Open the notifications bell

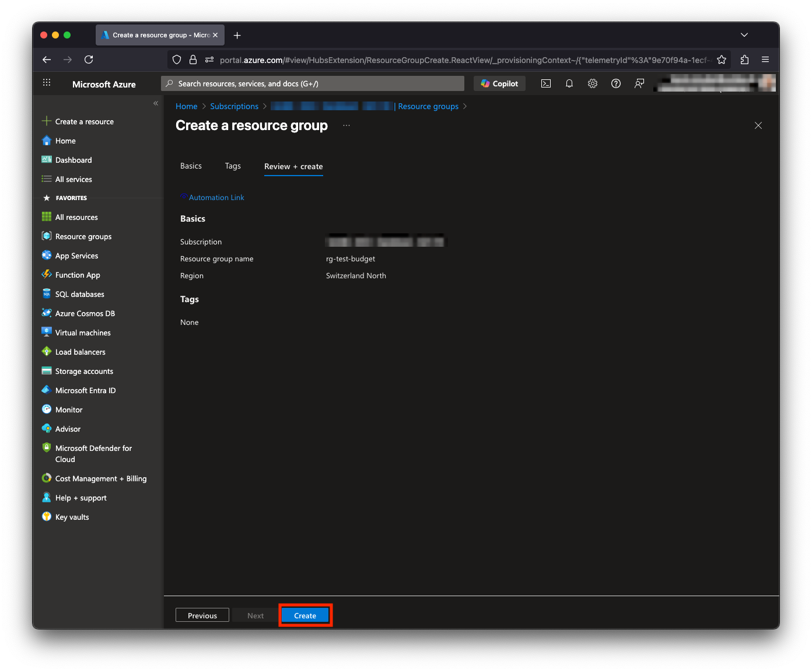(x=569, y=83)
